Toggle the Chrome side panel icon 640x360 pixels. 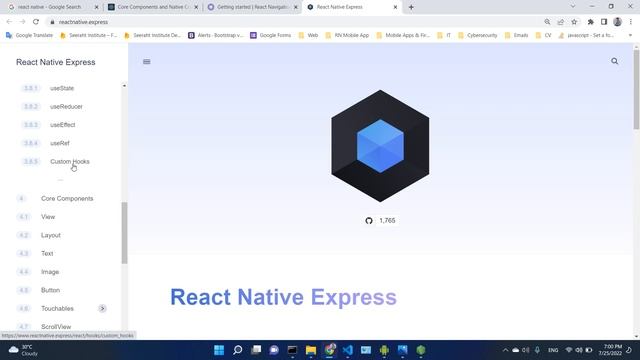[604, 22]
